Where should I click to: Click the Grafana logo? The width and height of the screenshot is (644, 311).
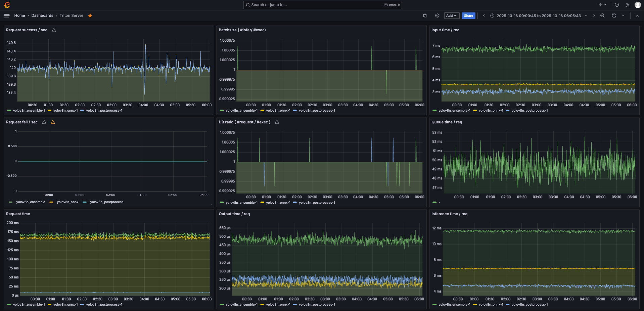pos(7,5)
